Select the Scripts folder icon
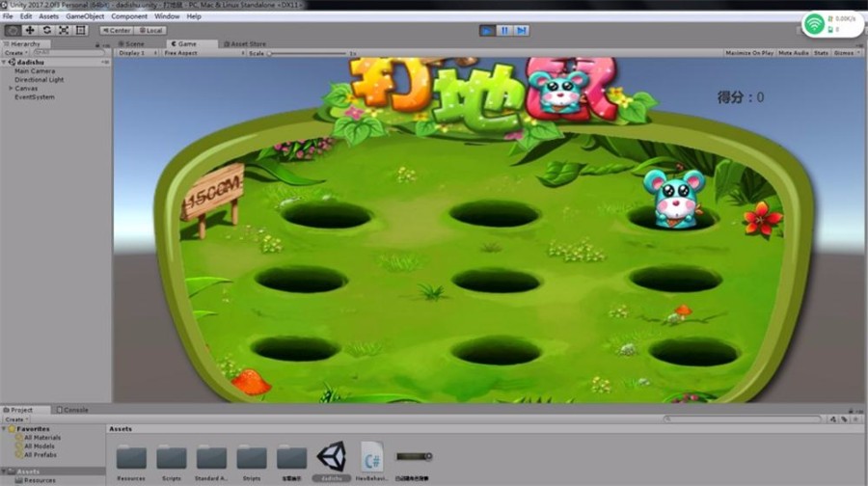The image size is (868, 486). 172,458
